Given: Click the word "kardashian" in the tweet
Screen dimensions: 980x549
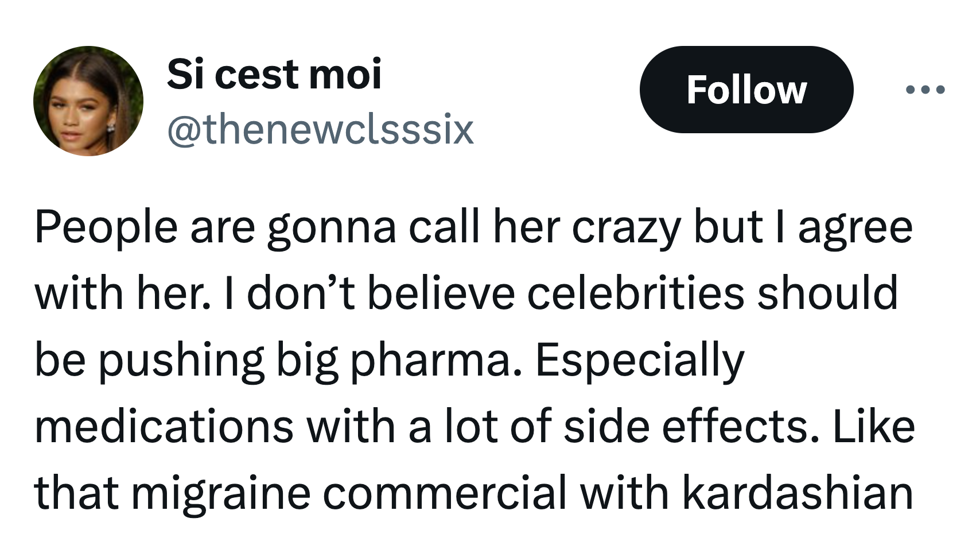Looking at the screenshot, I should [797, 493].
